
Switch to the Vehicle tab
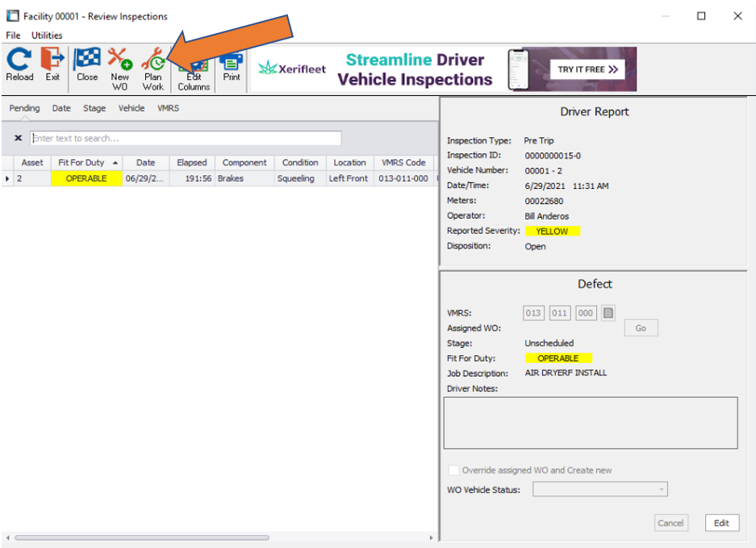tap(132, 108)
